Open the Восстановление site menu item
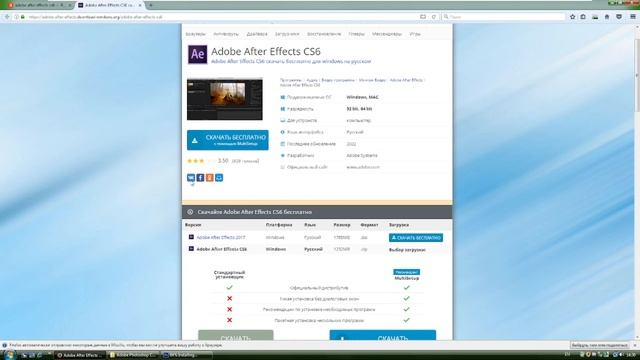This screenshot has width=640, height=360. tap(324, 34)
